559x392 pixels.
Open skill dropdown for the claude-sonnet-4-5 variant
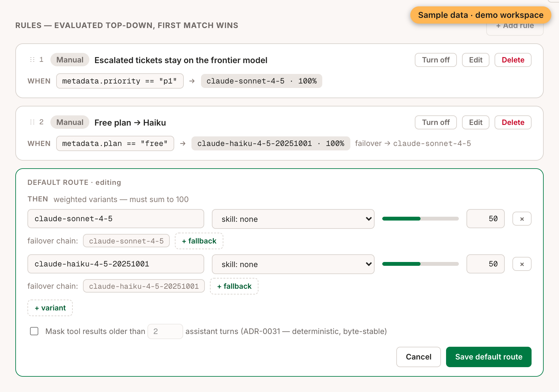click(293, 219)
